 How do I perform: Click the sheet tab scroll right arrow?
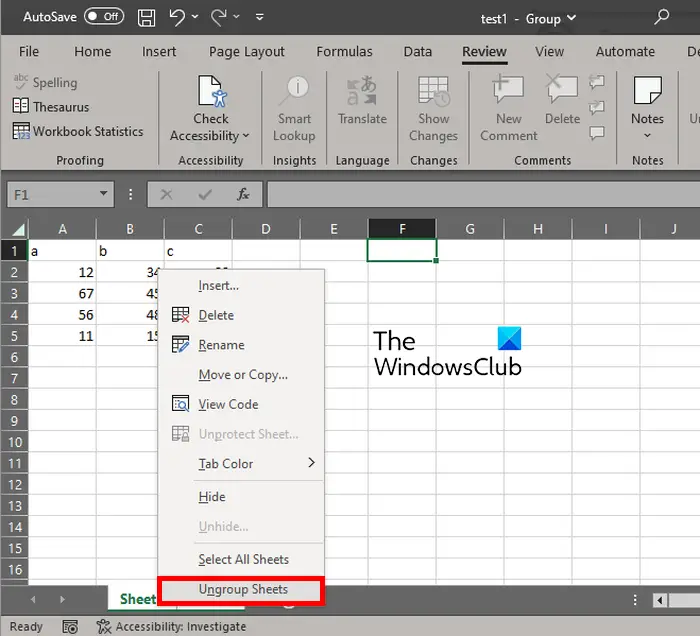(62, 599)
